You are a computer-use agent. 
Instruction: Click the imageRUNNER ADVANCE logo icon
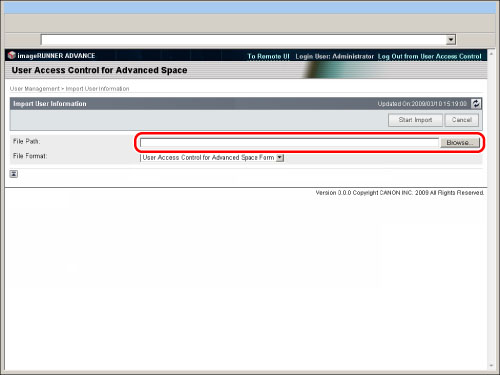12,55
